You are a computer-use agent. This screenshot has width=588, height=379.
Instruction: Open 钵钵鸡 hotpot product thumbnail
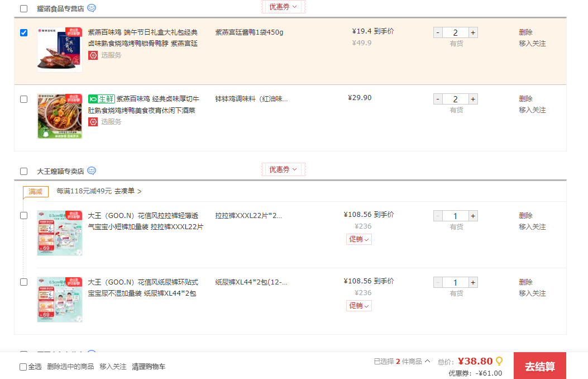tap(60, 116)
